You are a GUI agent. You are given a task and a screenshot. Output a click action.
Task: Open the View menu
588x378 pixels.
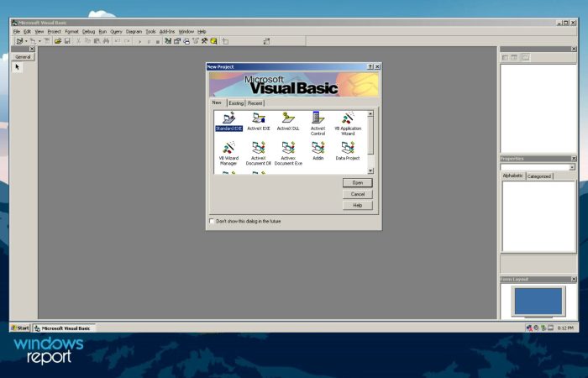39,32
